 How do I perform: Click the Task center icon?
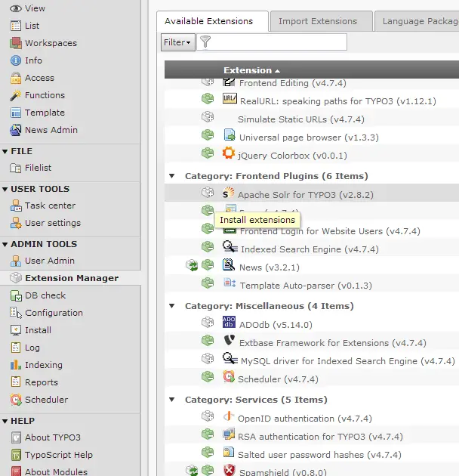coord(16,206)
